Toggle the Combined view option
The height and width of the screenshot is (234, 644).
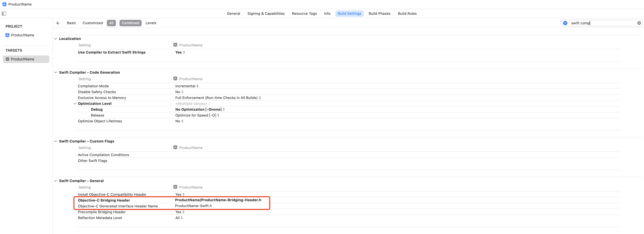130,23
